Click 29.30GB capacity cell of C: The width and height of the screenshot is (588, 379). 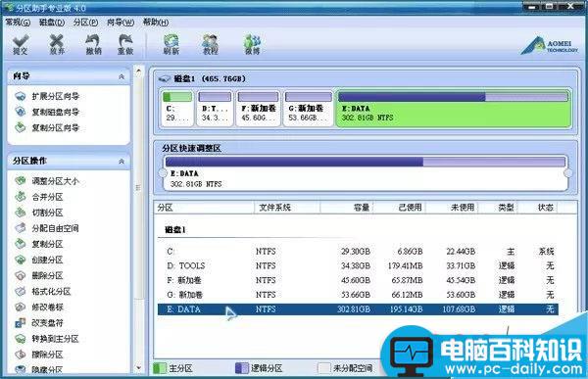point(356,251)
